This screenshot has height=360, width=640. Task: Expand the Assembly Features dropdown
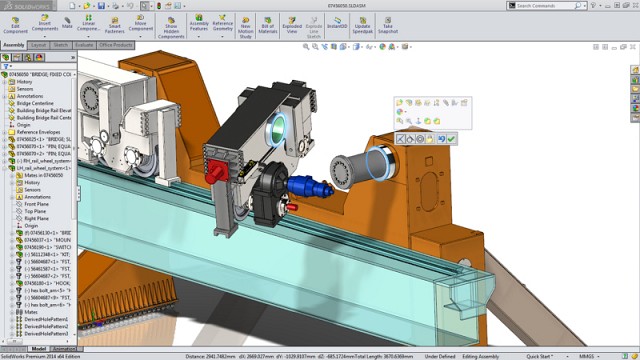pos(199,36)
